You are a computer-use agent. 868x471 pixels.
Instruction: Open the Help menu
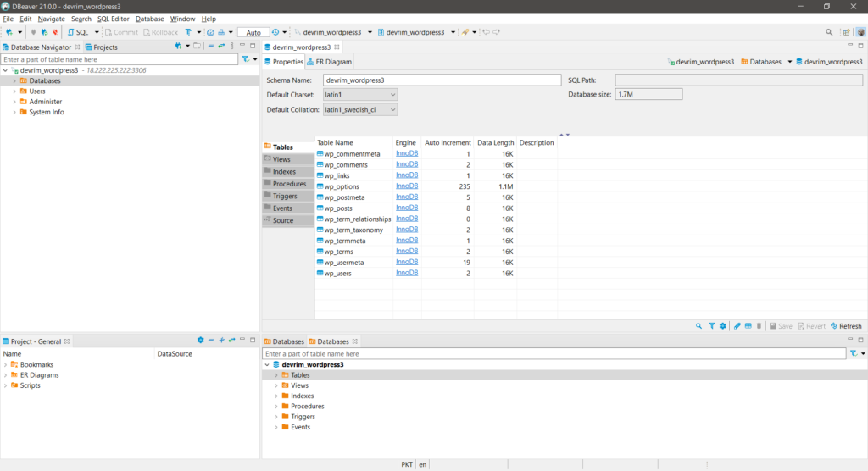[x=209, y=19]
